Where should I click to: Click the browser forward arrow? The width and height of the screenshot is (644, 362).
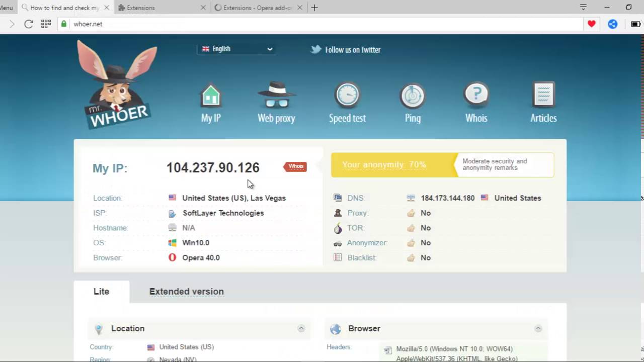pyautogui.click(x=12, y=24)
